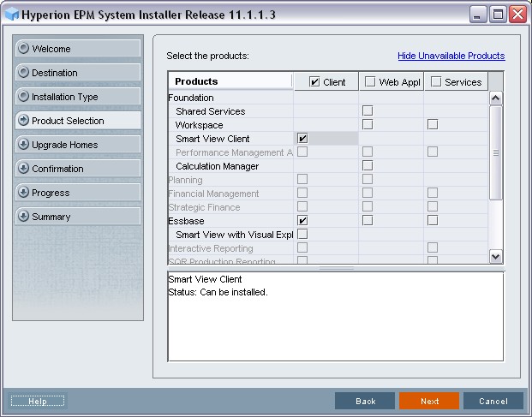532x417 pixels.
Task: Click the 'Status: Can be installed.' text
Action: tap(218, 292)
